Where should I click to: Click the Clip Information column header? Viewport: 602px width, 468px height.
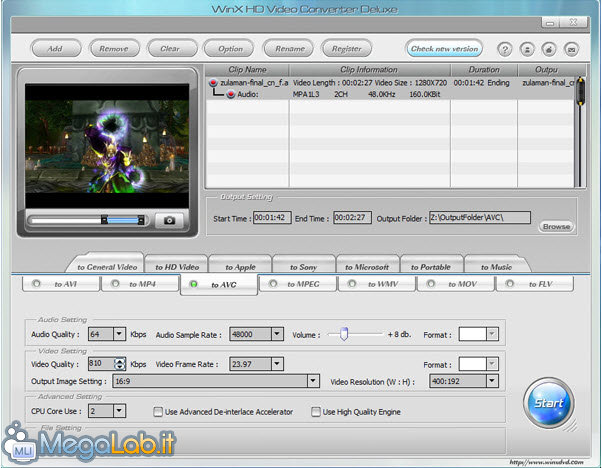(x=369, y=70)
